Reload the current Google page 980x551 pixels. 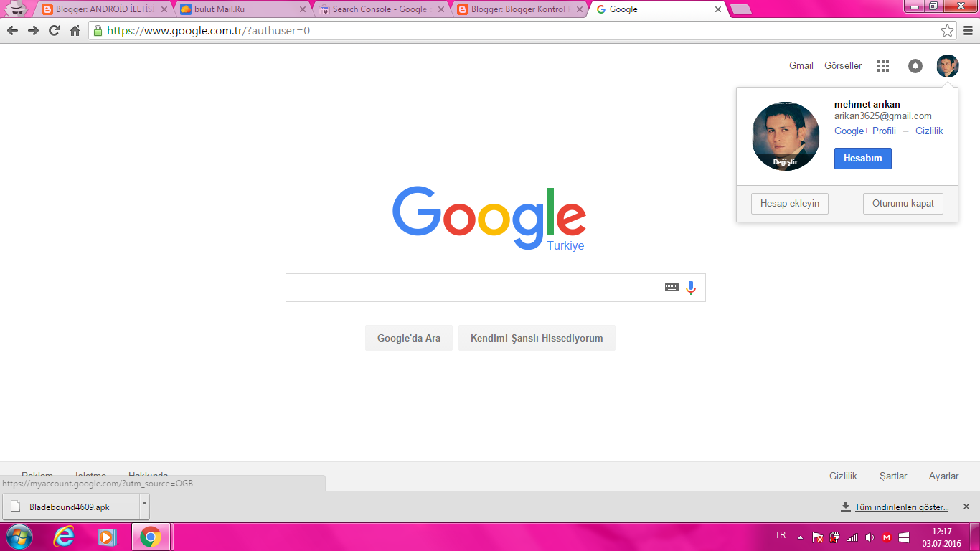(x=54, y=31)
